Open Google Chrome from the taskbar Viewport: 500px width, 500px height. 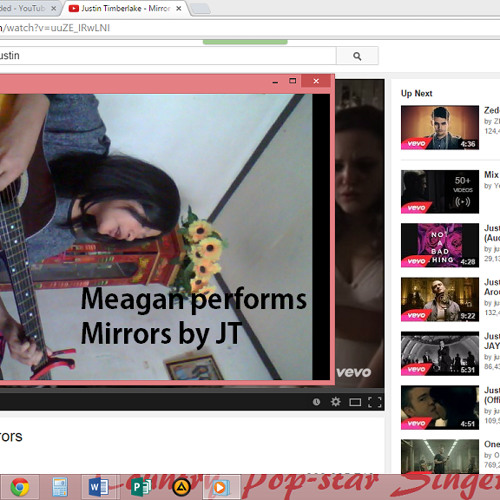pyautogui.click(x=20, y=487)
